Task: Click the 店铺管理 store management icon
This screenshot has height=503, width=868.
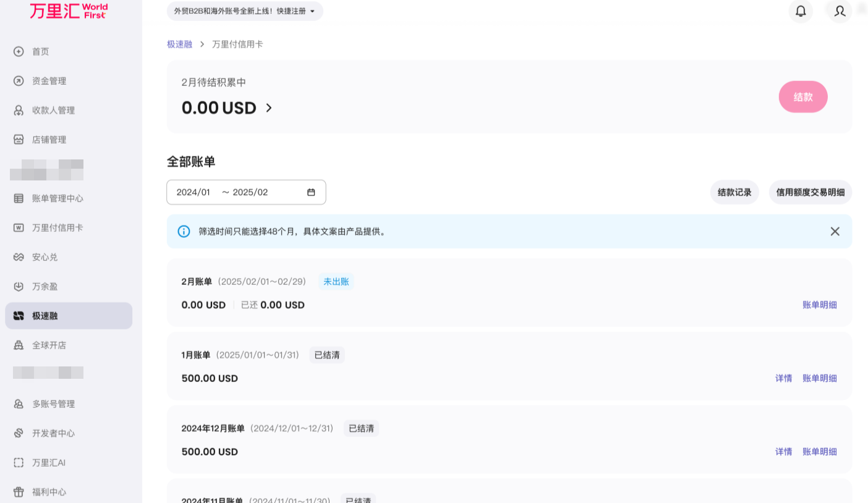Action: [x=19, y=139]
